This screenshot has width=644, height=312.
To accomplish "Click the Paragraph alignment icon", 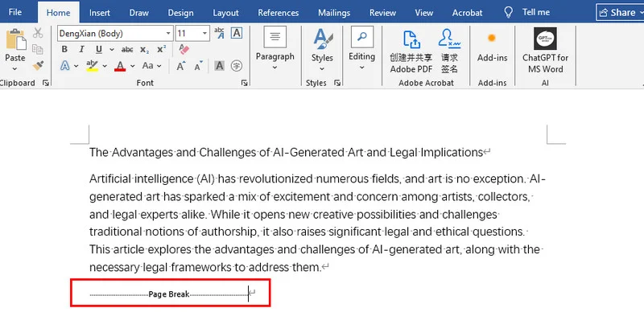I will pos(275,37).
